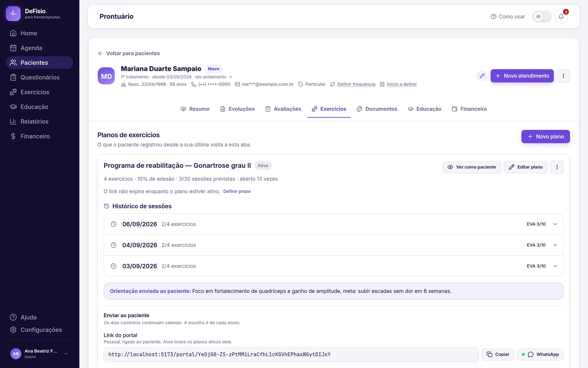Click the Definir prazo link

click(x=237, y=191)
